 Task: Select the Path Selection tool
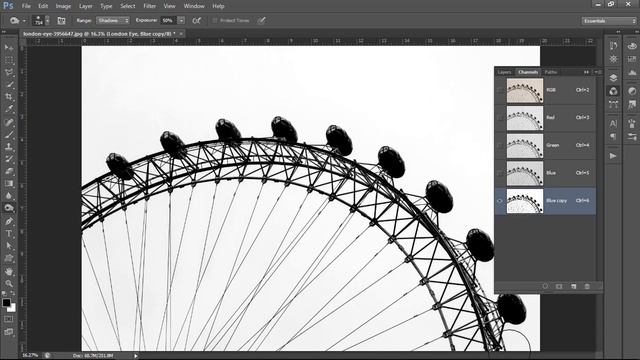(9, 246)
